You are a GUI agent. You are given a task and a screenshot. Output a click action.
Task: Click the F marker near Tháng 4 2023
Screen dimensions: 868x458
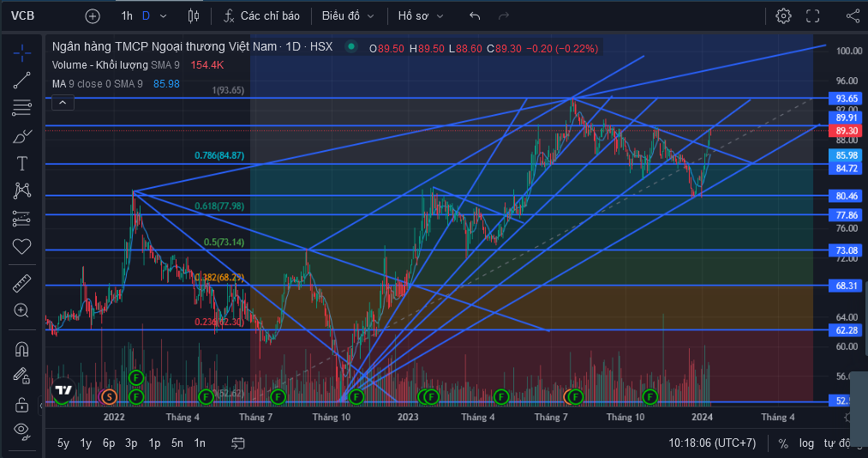click(501, 396)
